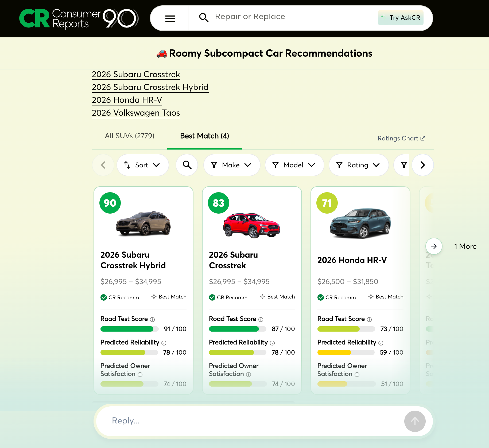Click the 73 / 100 road test value
This screenshot has width=489, height=448.
(392, 329)
